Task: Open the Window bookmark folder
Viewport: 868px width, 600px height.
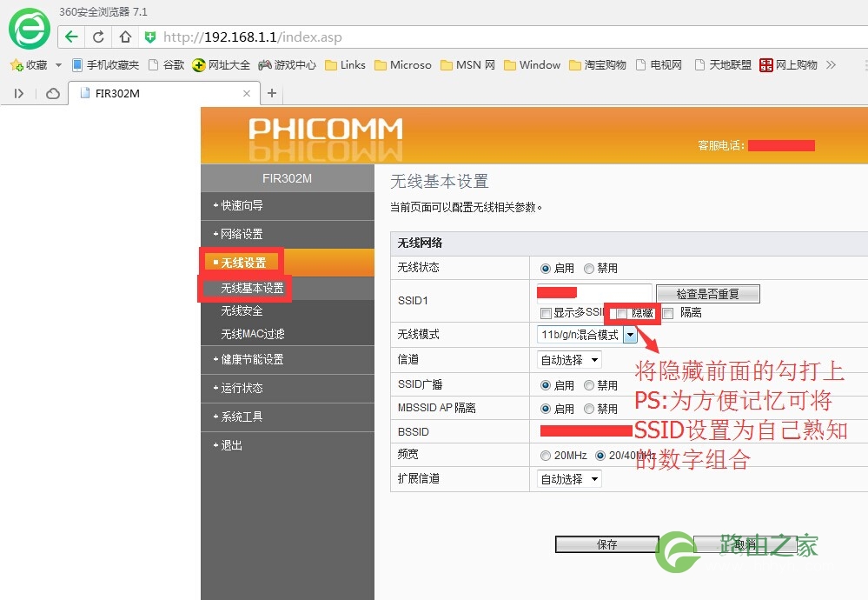Action: point(532,65)
